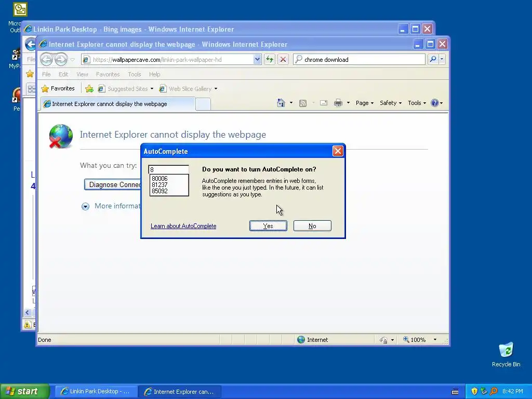Screen dimensions: 532x399
Task: Open the zoom level dropdown arrow
Action: point(435,340)
